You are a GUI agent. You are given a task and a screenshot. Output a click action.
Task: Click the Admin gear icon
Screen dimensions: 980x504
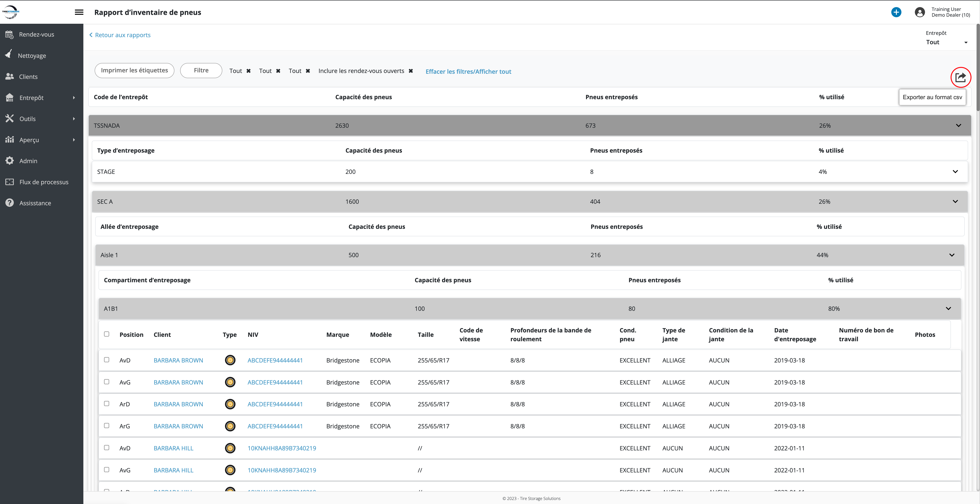10,161
